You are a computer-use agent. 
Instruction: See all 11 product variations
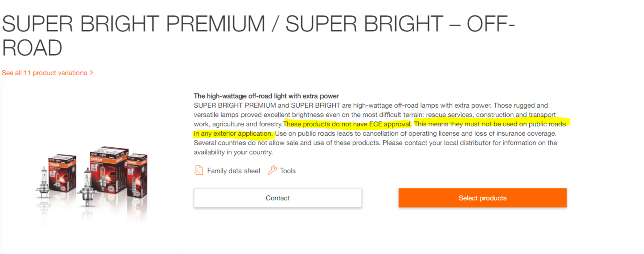tap(44, 73)
